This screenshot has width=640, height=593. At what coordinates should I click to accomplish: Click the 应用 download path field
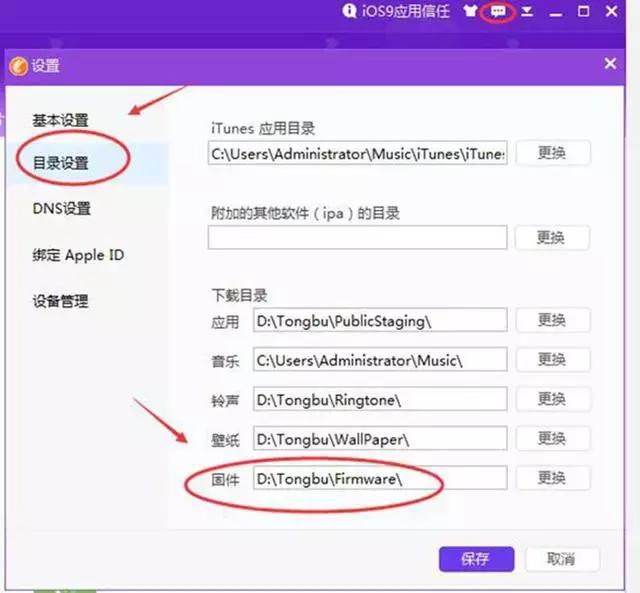[380, 320]
